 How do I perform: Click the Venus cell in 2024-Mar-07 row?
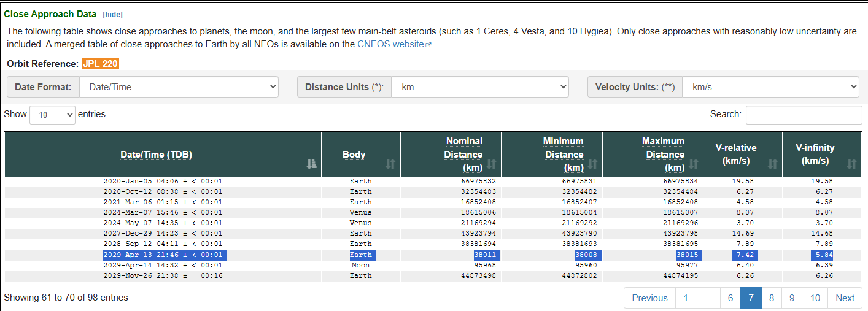(x=360, y=212)
